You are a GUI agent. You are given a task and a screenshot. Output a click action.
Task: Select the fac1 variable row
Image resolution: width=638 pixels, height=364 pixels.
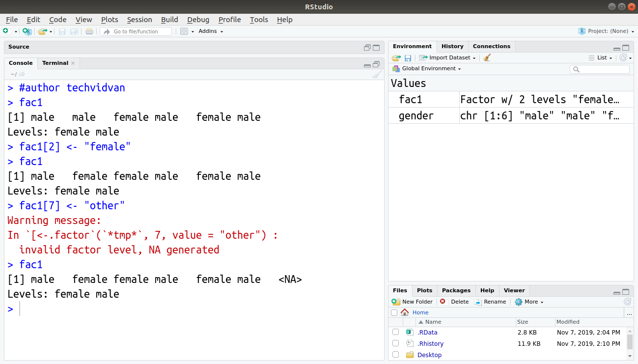click(x=511, y=99)
